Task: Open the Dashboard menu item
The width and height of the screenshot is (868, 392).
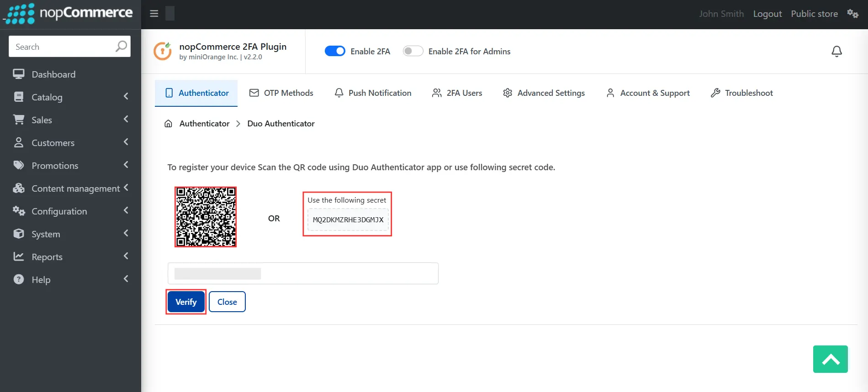Action: [70, 74]
